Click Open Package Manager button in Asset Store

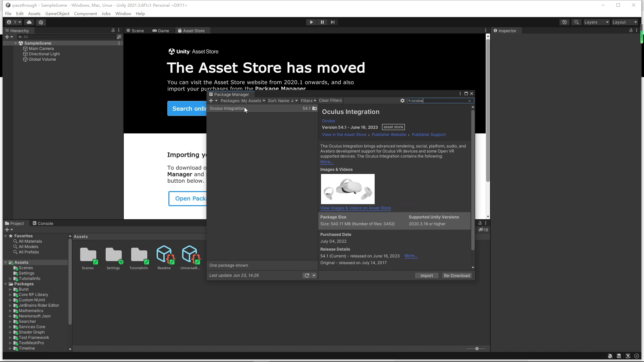[187, 199]
